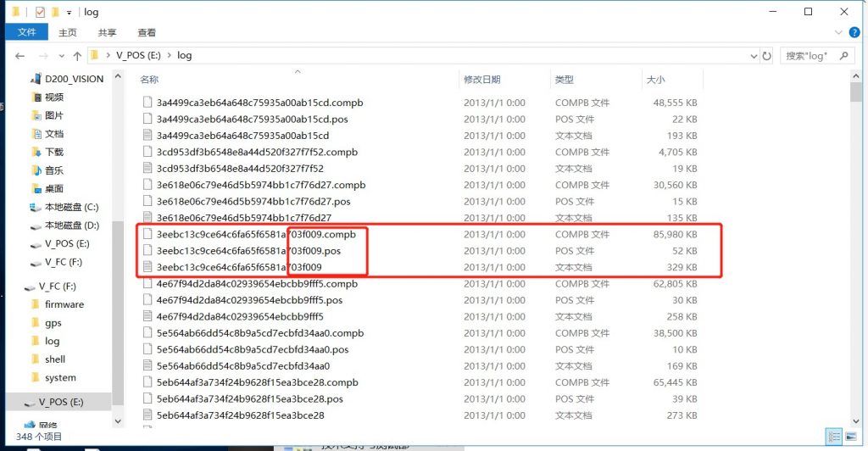
Task: Select text document 5eb644af3a734f24b9628f15ea3bce28
Action: tap(240, 415)
